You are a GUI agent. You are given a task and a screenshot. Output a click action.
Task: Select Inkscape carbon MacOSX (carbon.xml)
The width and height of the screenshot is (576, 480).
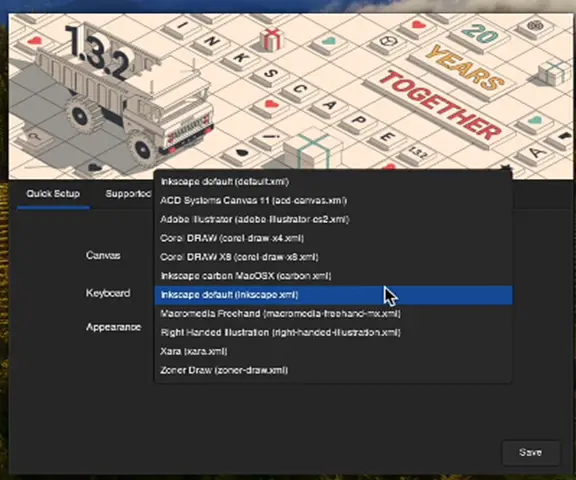tap(333, 276)
